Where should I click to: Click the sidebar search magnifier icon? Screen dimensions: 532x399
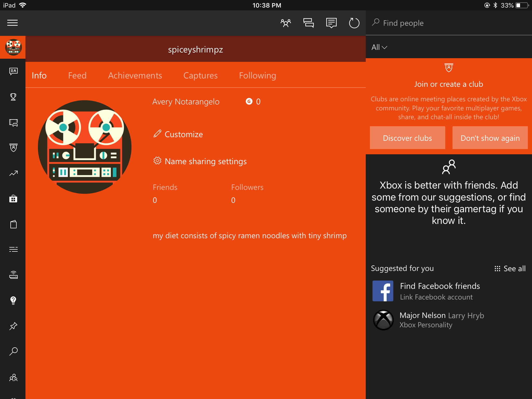click(x=13, y=351)
